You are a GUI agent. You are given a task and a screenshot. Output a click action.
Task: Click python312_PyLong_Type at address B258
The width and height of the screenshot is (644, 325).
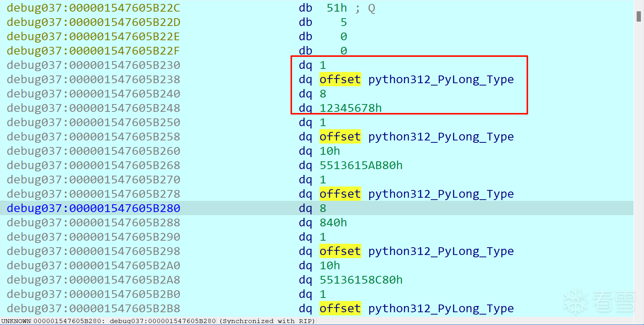[441, 137]
